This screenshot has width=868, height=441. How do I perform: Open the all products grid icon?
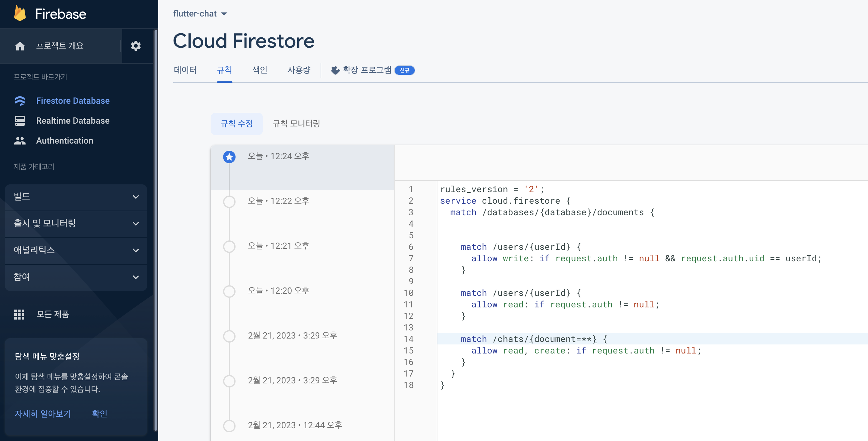point(19,314)
